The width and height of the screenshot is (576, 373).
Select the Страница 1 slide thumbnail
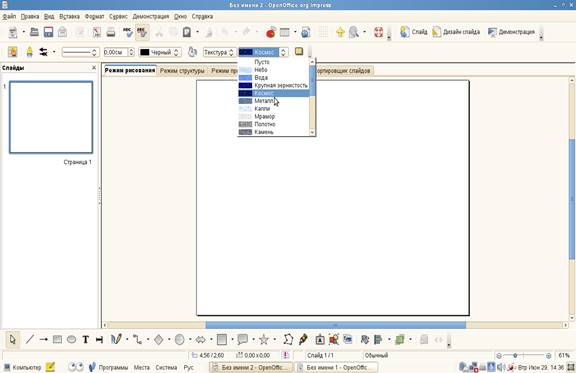coord(51,117)
